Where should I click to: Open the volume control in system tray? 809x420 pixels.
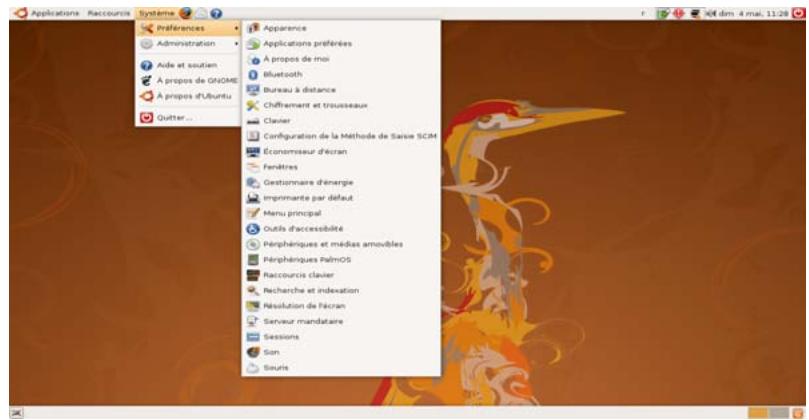tap(710, 13)
